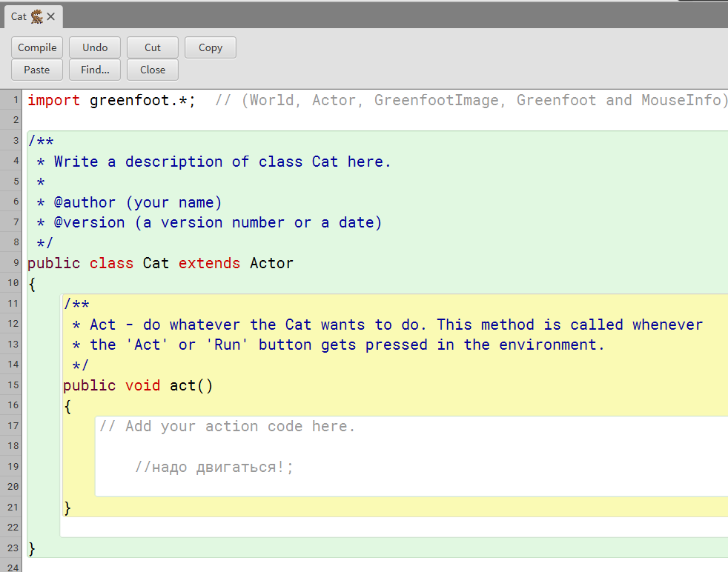The height and width of the screenshot is (572, 728).
Task: Click line number 9 in gutter
Action: [16, 262]
